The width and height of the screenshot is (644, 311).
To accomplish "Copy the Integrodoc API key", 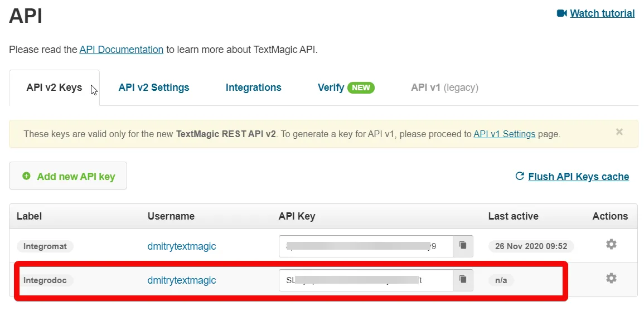I will (463, 280).
